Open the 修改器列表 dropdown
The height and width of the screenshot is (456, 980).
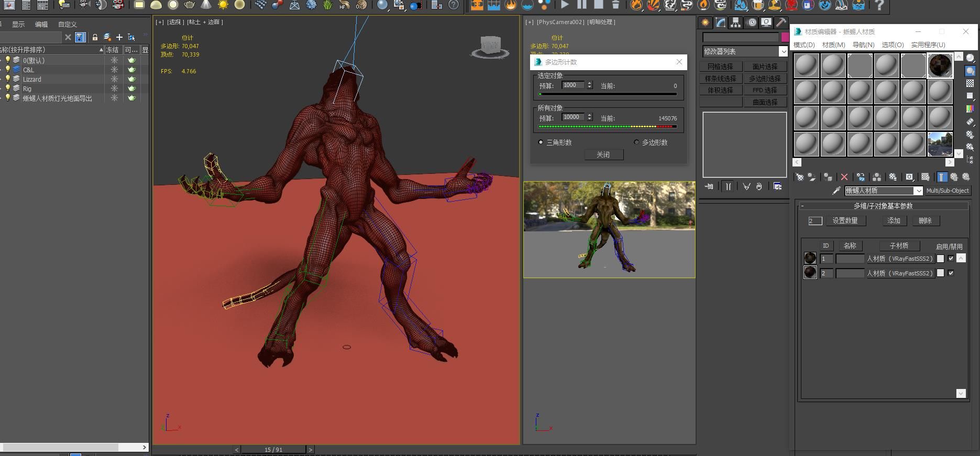783,51
